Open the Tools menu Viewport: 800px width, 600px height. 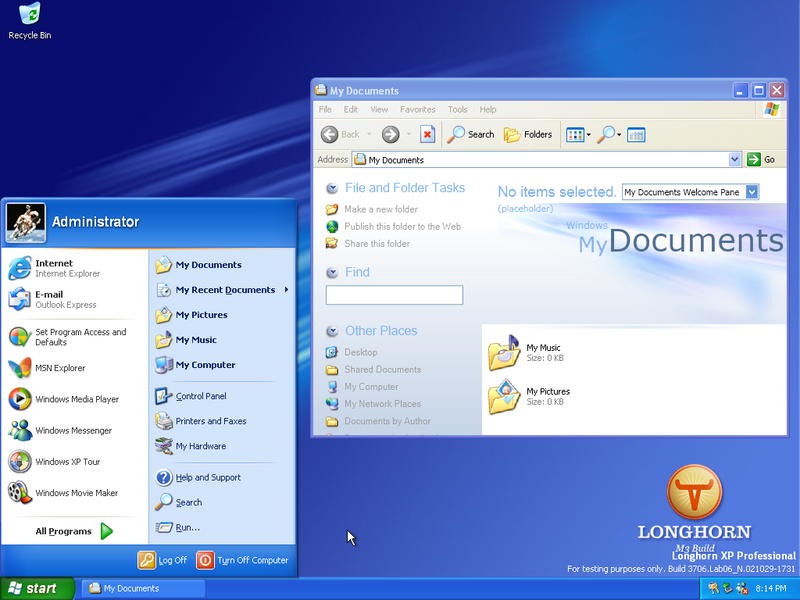[457, 110]
